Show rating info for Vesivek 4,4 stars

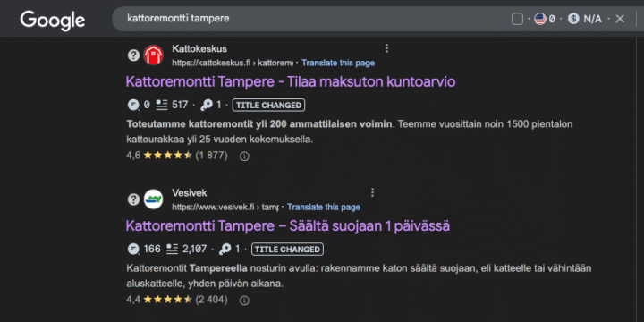tap(244, 301)
